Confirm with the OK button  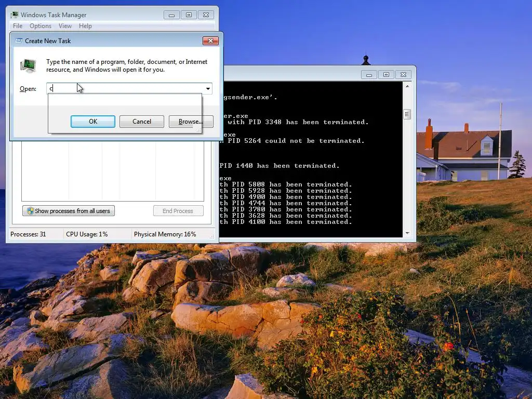coord(93,122)
